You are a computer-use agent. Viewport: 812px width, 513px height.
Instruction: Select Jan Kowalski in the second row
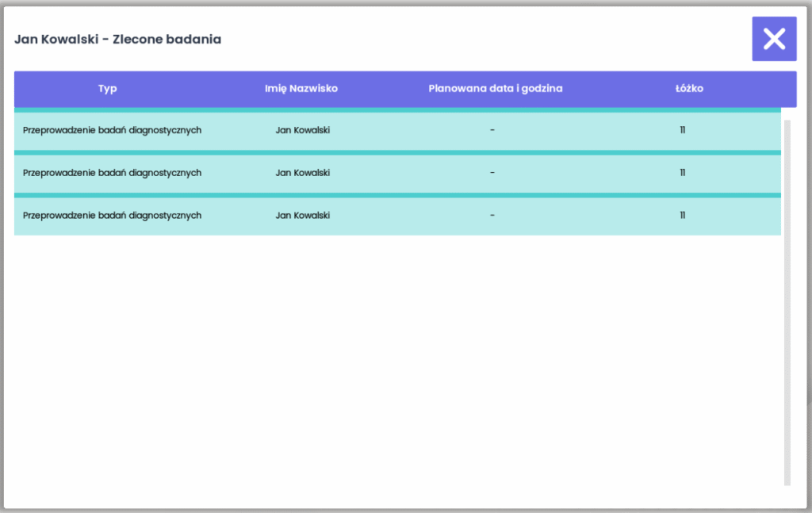pyautogui.click(x=302, y=173)
